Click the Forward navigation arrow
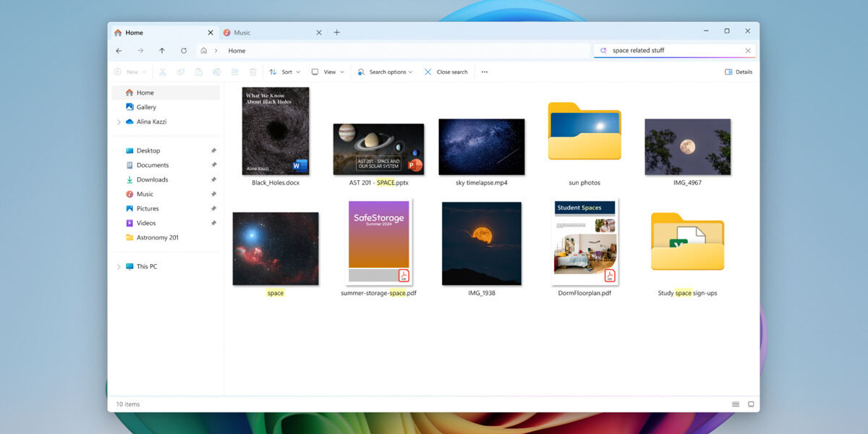 pyautogui.click(x=140, y=51)
